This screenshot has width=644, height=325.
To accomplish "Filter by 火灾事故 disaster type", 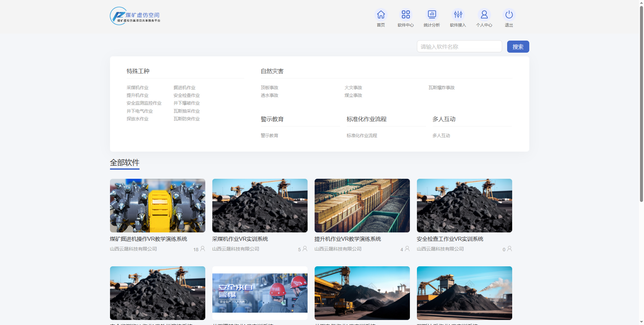I will [353, 88].
